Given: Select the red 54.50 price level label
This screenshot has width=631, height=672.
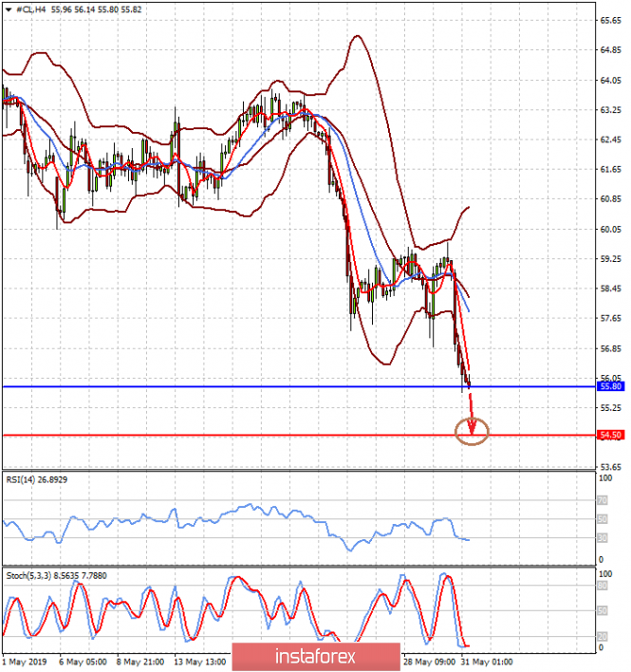Looking at the screenshot, I should pos(610,435).
